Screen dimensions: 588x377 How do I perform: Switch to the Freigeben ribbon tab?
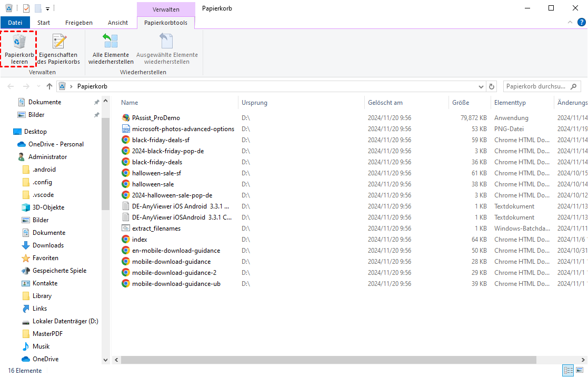79,23
